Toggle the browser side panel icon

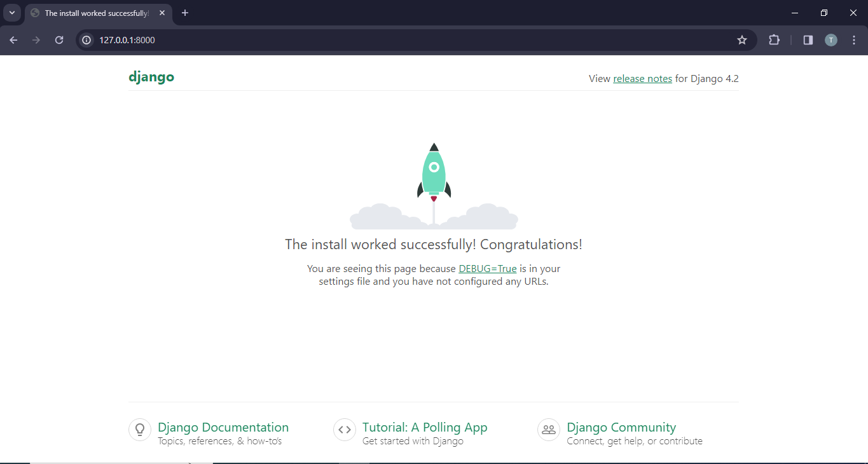[x=808, y=40]
